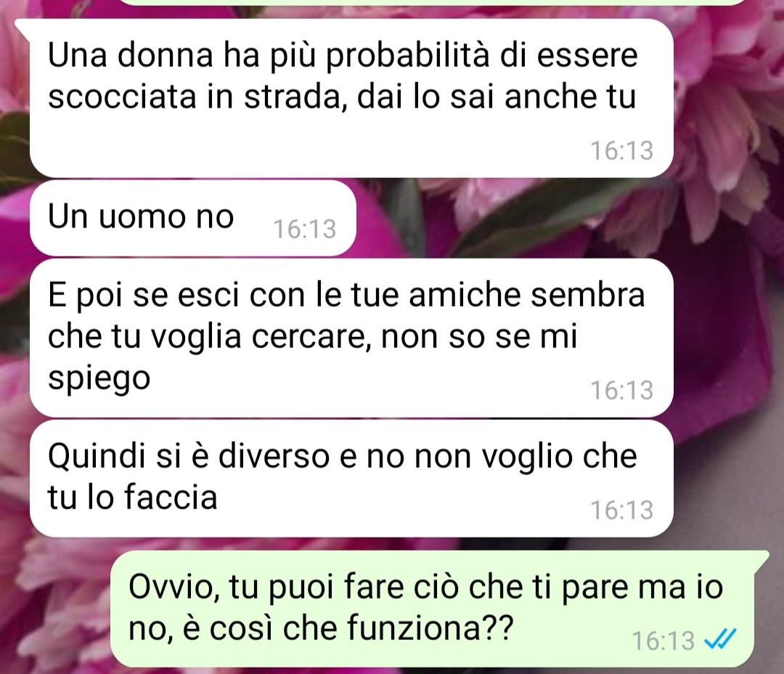Click the 16:13 timestamp of the "Una donna" message
The image size is (784, 674).
point(621,150)
